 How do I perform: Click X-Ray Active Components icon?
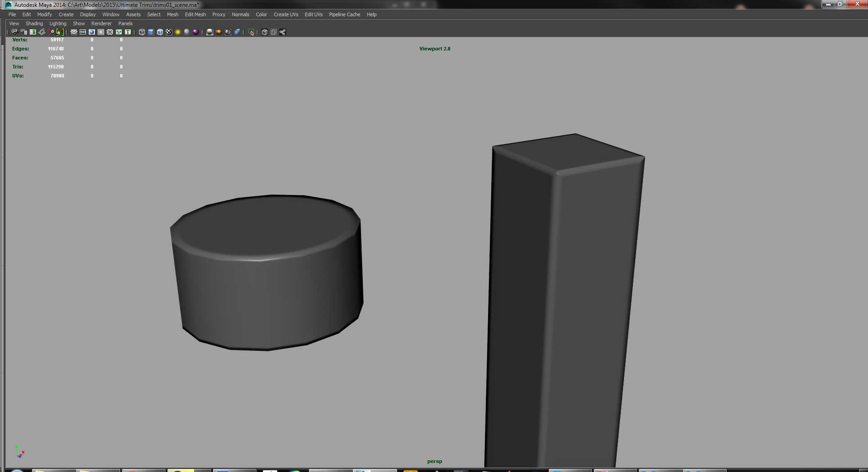(274, 32)
